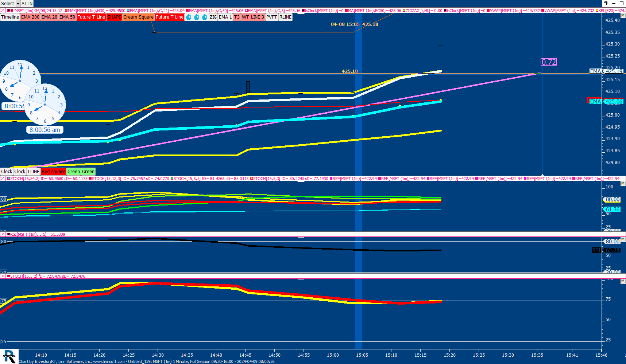Click the 8:00:56 am time label
This screenshot has height=364, width=626.
pyautogui.click(x=45, y=130)
